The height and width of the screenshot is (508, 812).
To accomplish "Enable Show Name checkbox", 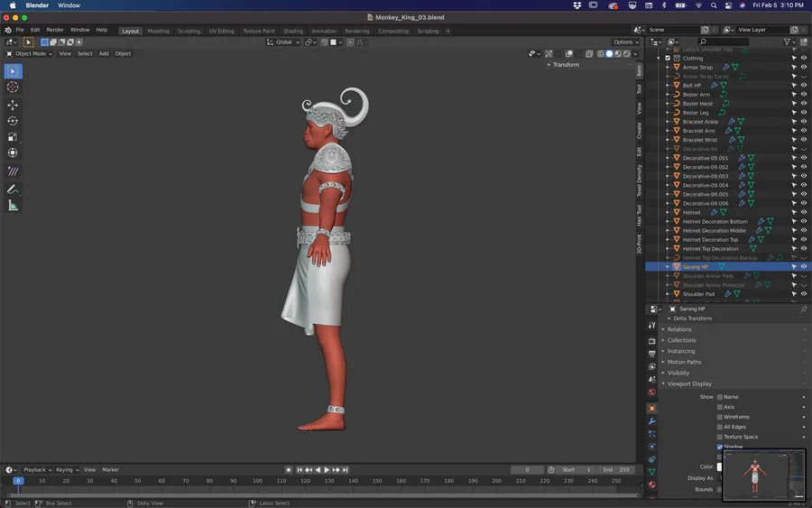I will [719, 397].
